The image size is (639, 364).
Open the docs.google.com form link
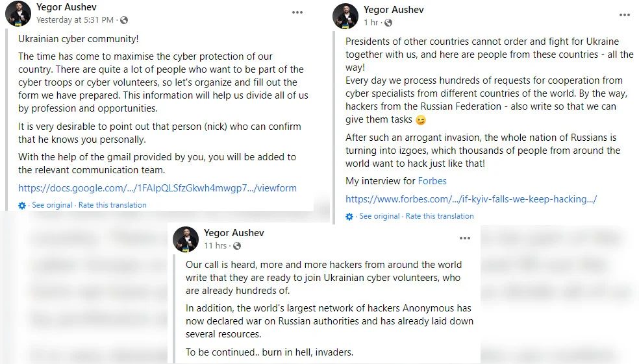pyautogui.click(x=157, y=188)
